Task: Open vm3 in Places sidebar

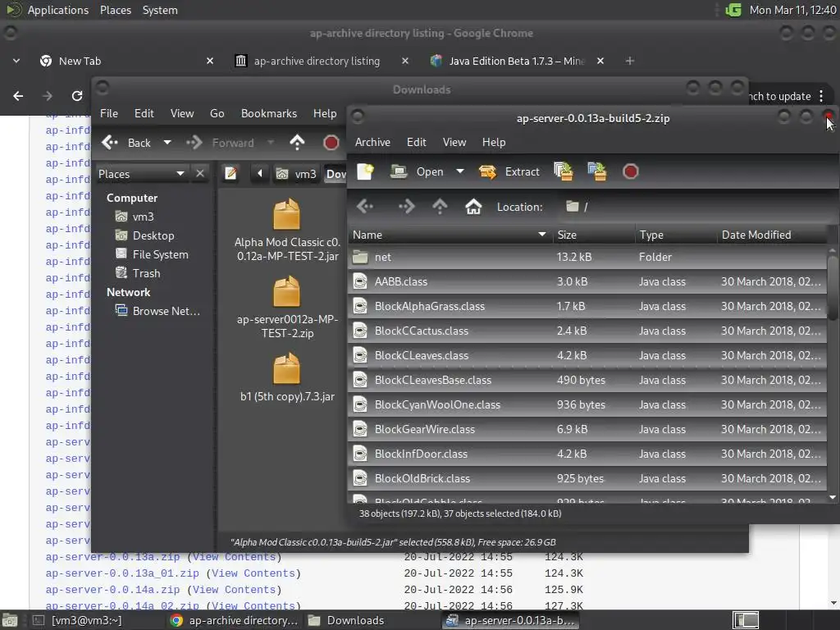Action: (135, 217)
